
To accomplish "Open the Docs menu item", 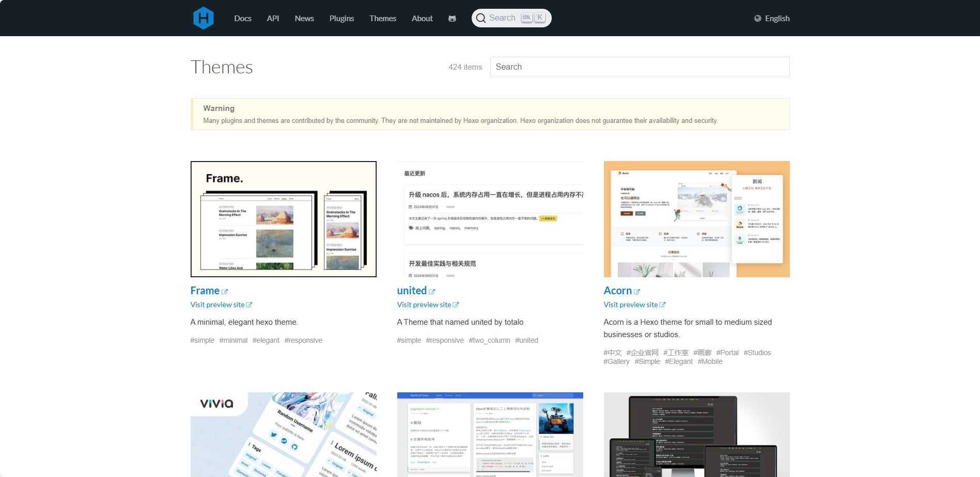I will [x=242, y=19].
